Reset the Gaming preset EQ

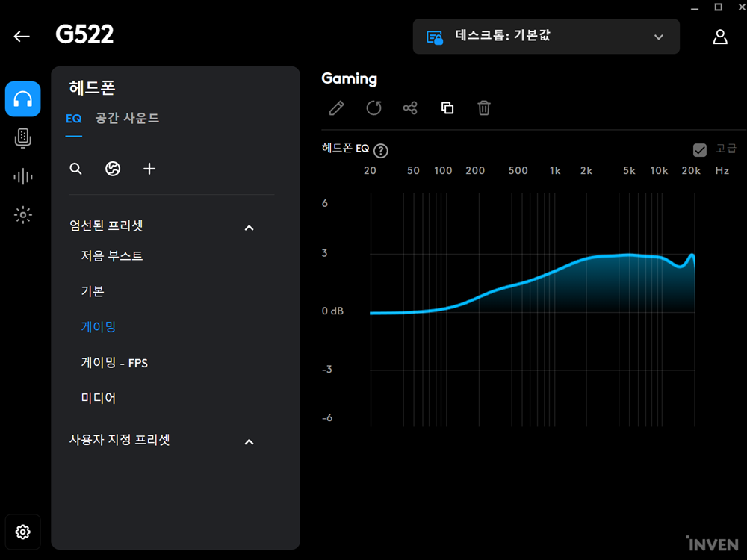373,108
